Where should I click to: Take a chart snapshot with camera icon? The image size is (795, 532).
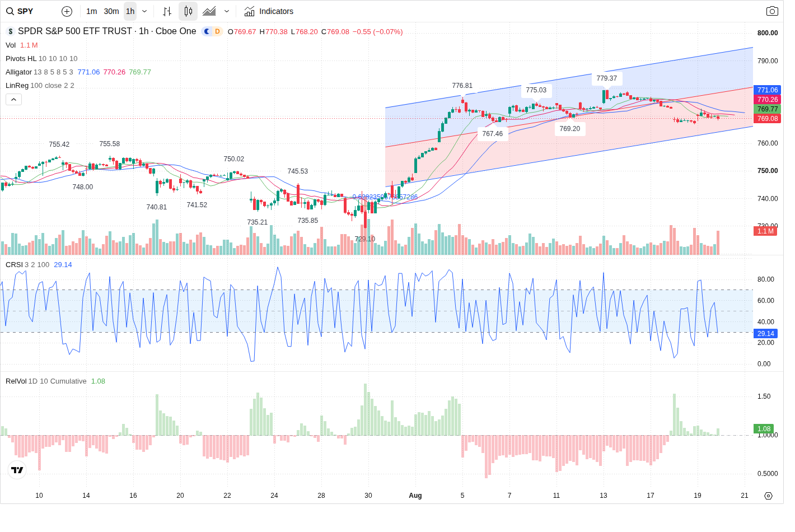click(772, 11)
